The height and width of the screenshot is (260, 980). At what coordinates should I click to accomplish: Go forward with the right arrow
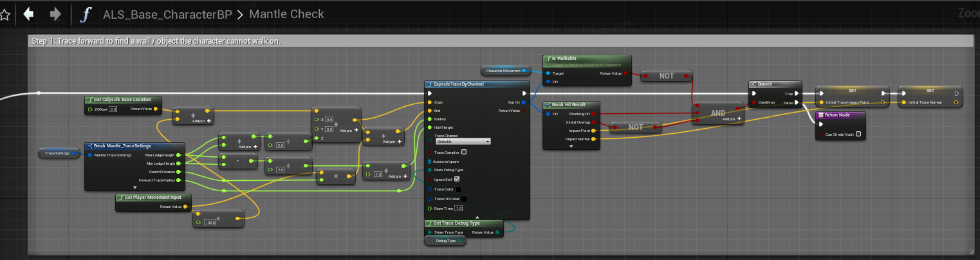(55, 14)
